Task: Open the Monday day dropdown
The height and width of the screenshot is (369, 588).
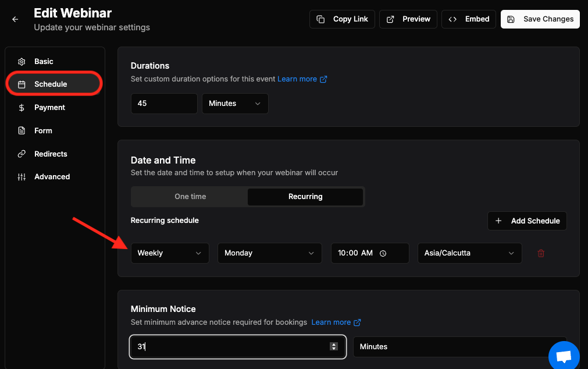Action: click(270, 253)
